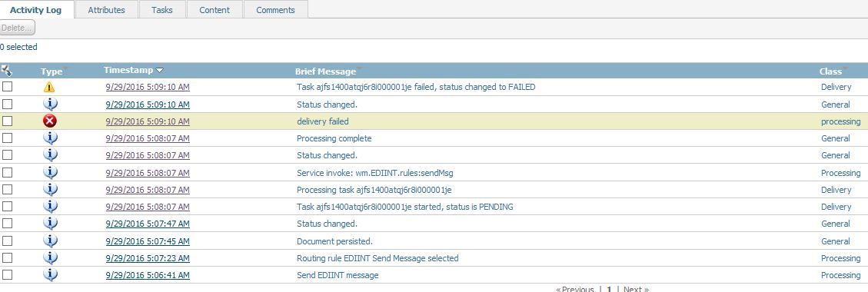Click the red error icon beside delivery failed
Viewport: 868px width, 292px height.
tap(50, 121)
